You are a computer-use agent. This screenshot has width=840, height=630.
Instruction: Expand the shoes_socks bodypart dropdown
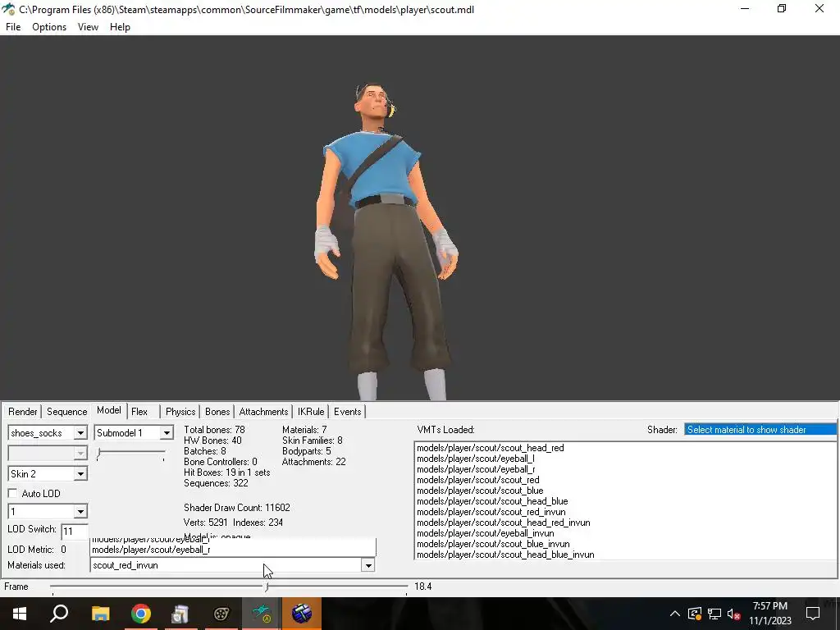[80, 433]
